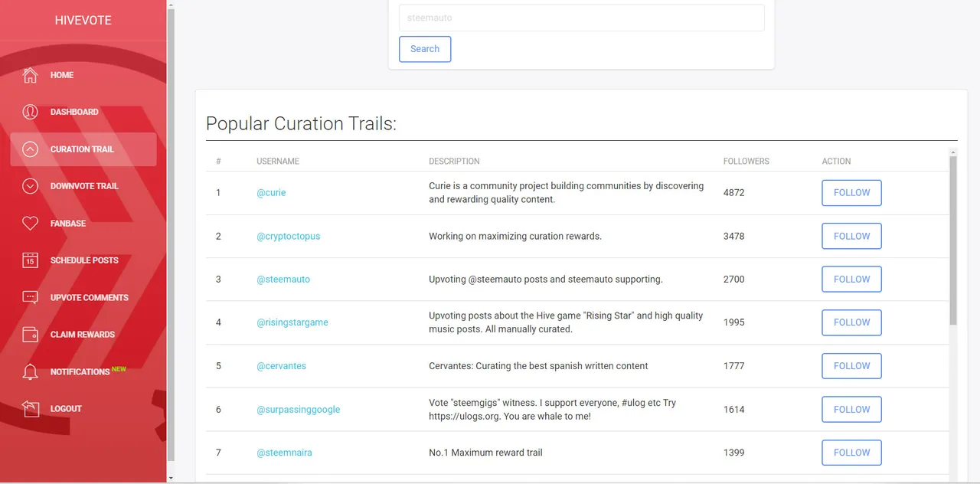Click the Logout arrow icon
The height and width of the screenshot is (484, 980).
(30, 409)
